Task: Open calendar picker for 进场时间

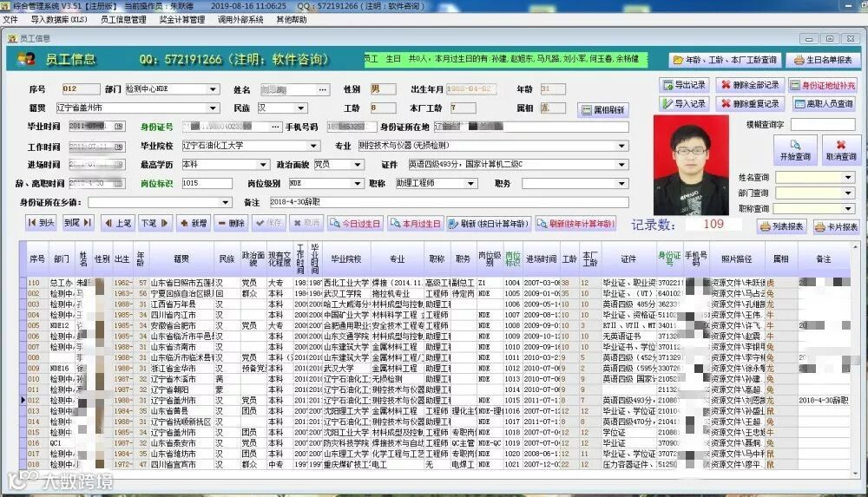Action: point(119,165)
